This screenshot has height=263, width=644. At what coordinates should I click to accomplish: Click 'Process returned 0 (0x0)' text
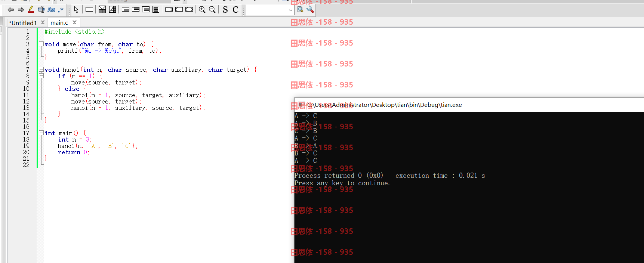pos(339,176)
